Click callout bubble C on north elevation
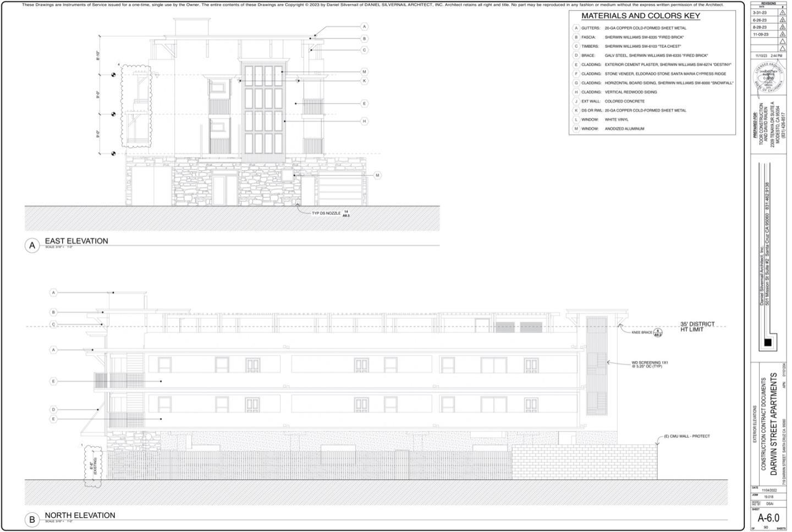Screen dimensions: 792x532 point(53,324)
